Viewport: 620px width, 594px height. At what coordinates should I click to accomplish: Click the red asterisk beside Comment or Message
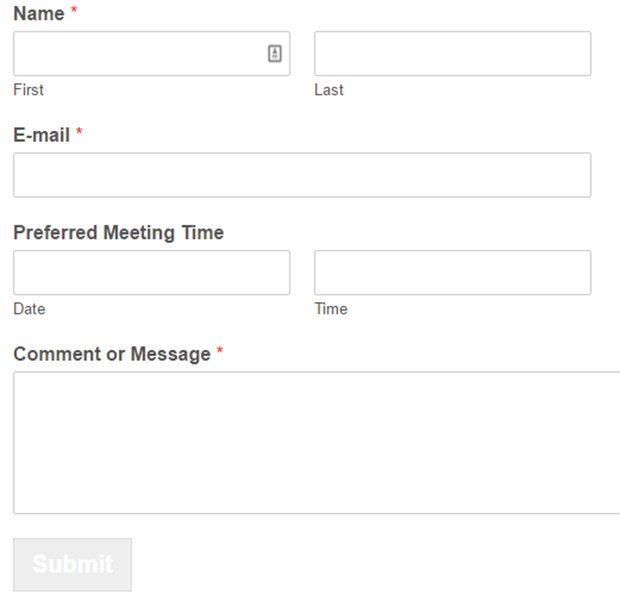point(220,350)
